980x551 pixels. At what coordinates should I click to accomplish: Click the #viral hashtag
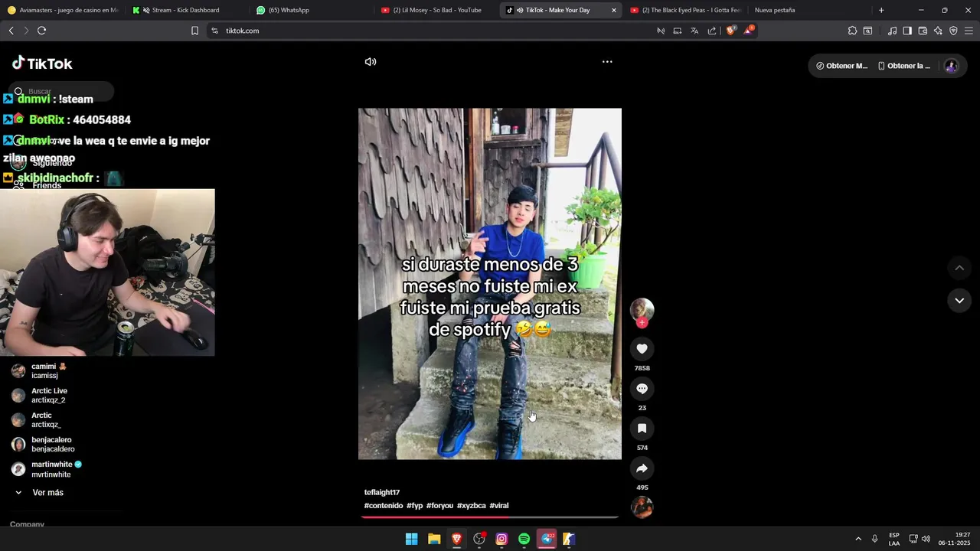(x=499, y=506)
